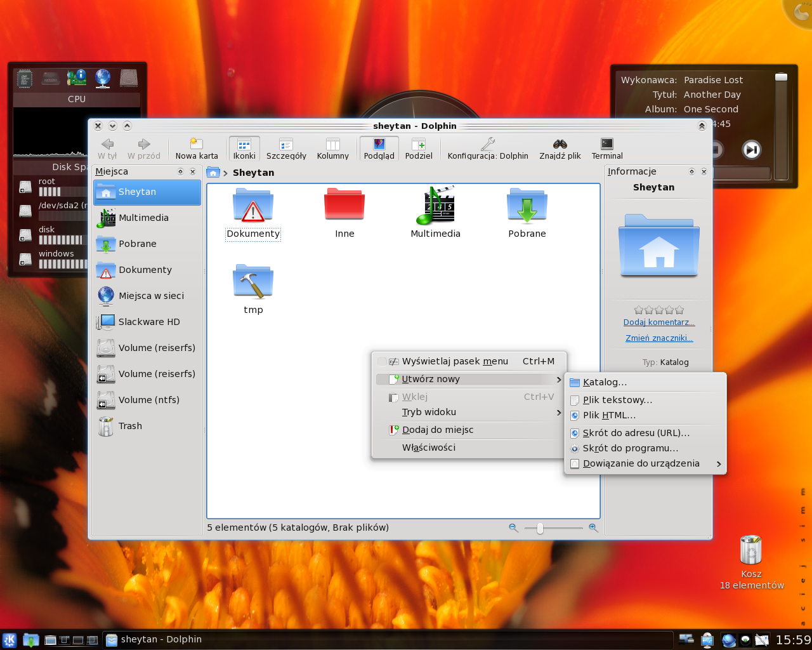Select the Pobrane folder in file view

(527, 214)
